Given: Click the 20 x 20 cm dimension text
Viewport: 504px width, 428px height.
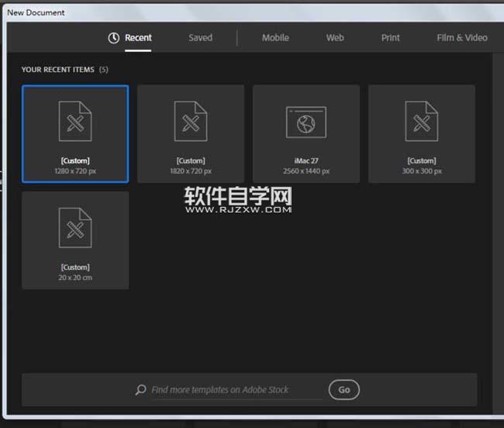Looking at the screenshot, I should [75, 278].
